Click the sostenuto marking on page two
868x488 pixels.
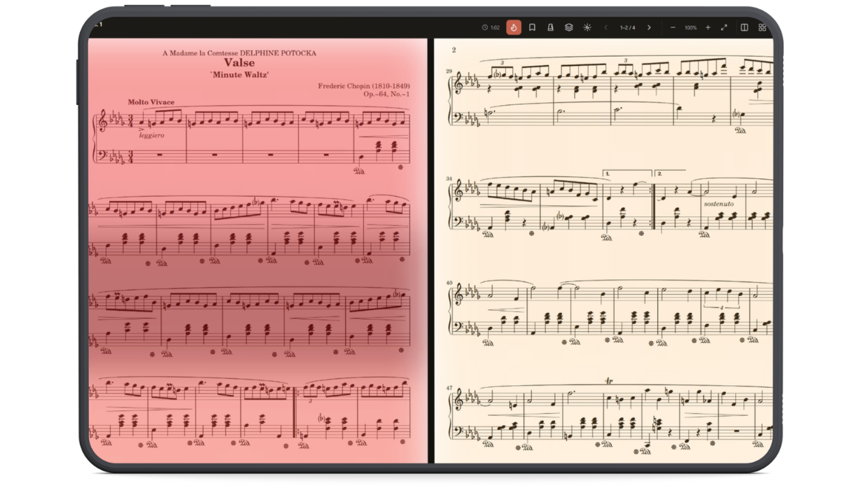tap(719, 204)
